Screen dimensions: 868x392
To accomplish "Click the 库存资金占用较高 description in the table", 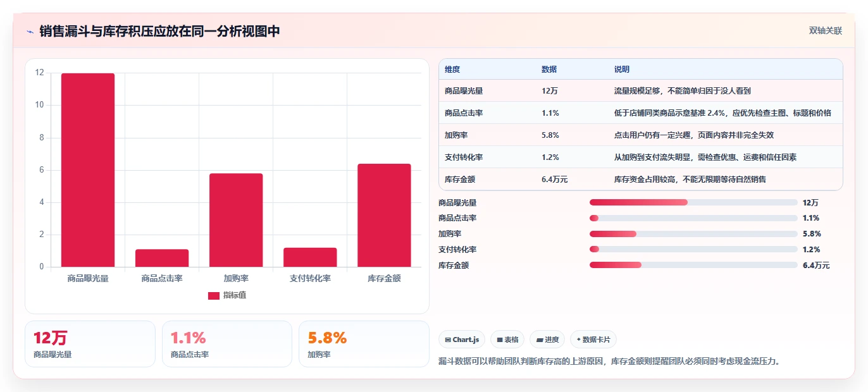I will tap(690, 180).
